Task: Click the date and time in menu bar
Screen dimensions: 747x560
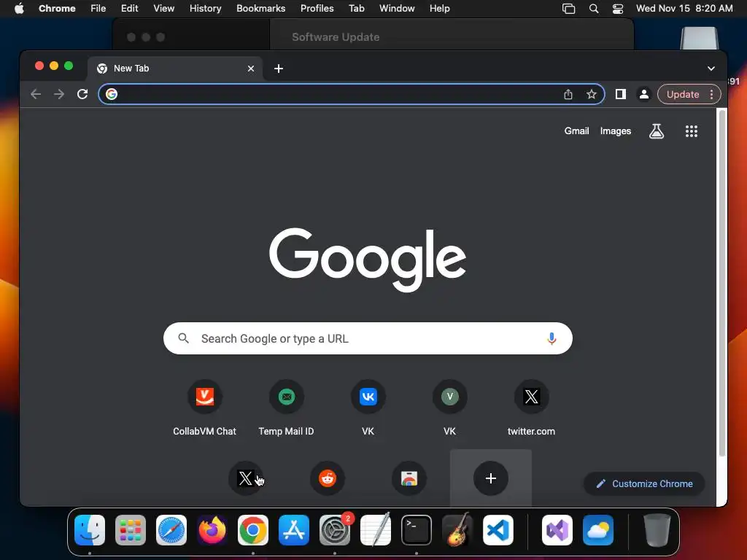Action: (684, 9)
